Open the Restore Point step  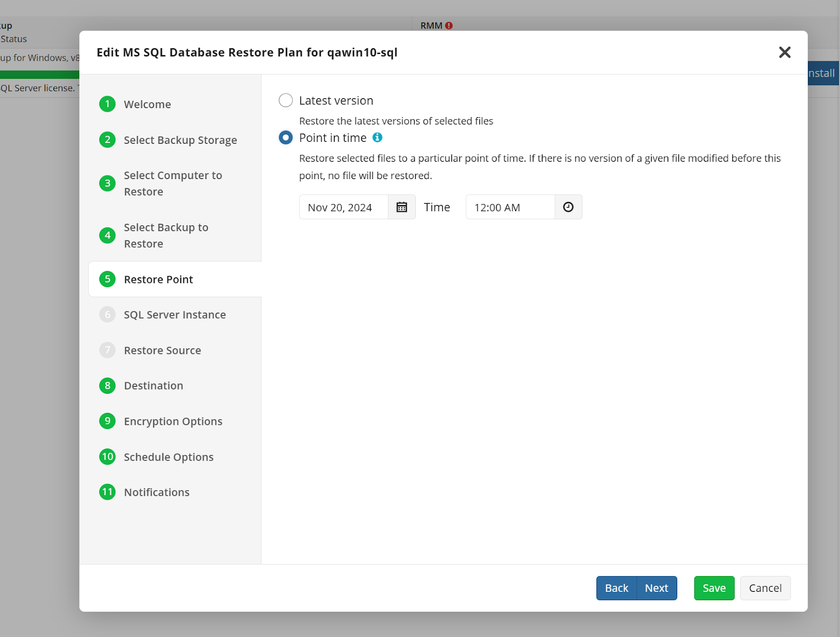[x=175, y=279]
